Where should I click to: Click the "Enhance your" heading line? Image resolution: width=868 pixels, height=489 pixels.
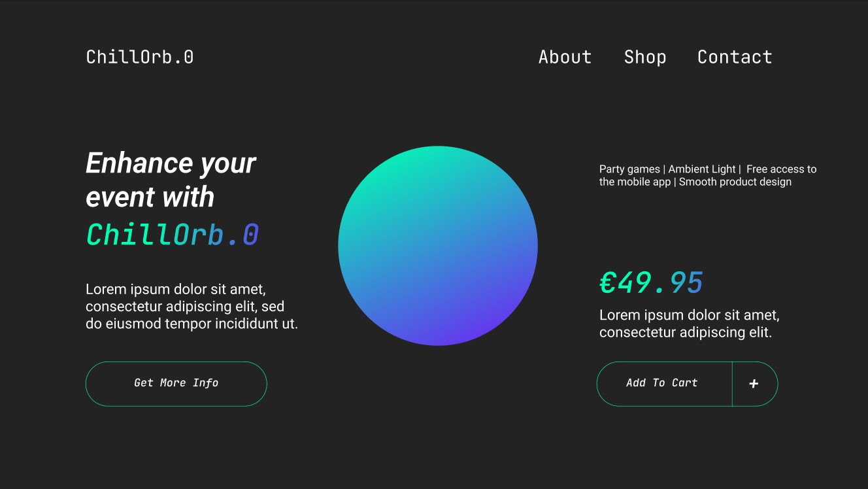(171, 163)
